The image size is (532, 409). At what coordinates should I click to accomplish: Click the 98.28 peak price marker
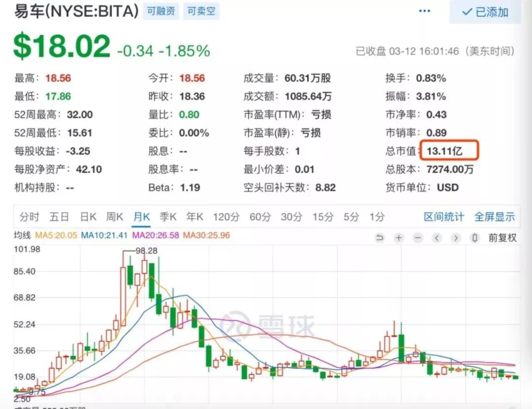pos(147,250)
